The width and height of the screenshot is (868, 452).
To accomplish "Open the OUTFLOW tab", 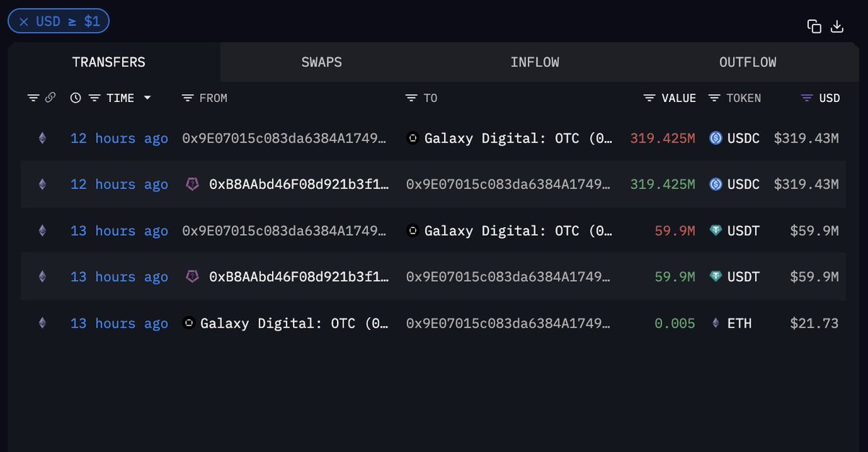I will (x=748, y=62).
